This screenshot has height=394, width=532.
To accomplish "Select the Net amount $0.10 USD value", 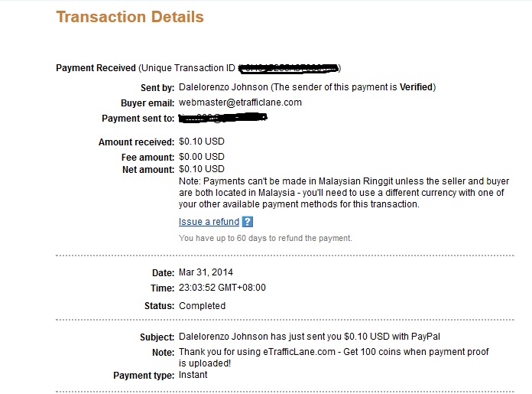I will coord(202,169).
